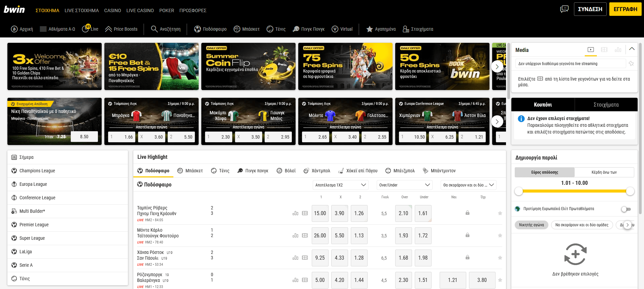Select Μπάσκετ tab in Live Highlight
This screenshot has height=289, width=644.
[x=190, y=171]
